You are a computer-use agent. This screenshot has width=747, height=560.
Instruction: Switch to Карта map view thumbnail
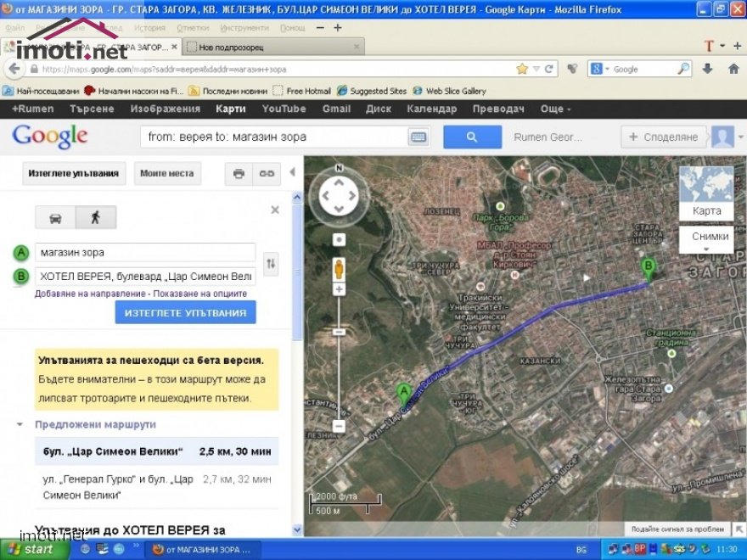[x=706, y=193]
